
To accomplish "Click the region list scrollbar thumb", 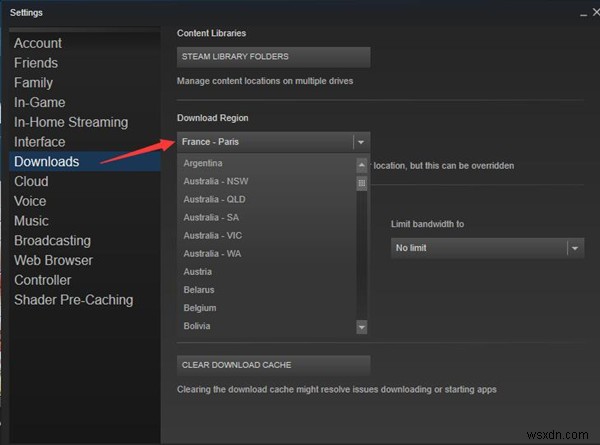I will (x=362, y=183).
